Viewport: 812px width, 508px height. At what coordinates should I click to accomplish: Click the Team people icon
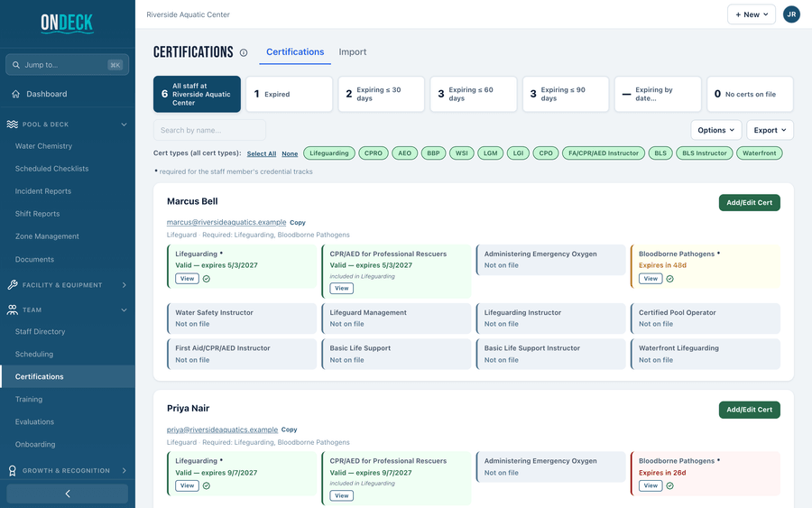tap(13, 309)
